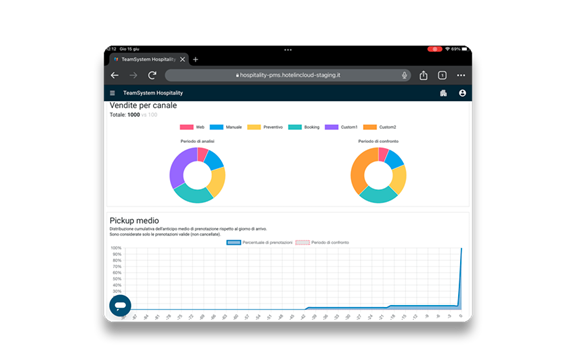Go back with the browser back arrow

115,75
